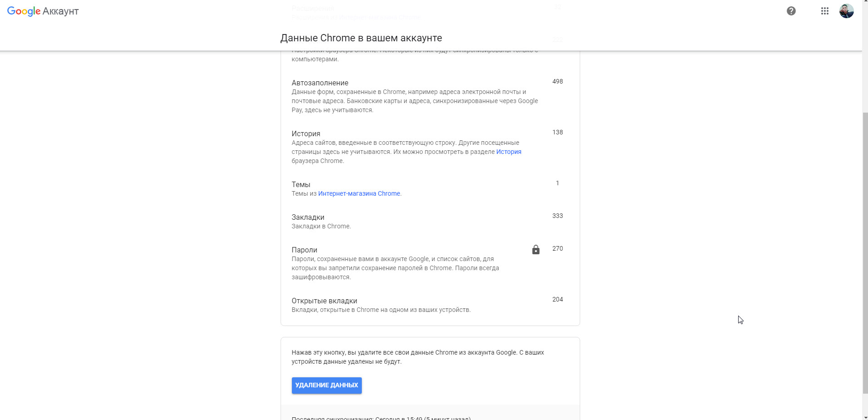Click the Темы heading

click(301, 184)
